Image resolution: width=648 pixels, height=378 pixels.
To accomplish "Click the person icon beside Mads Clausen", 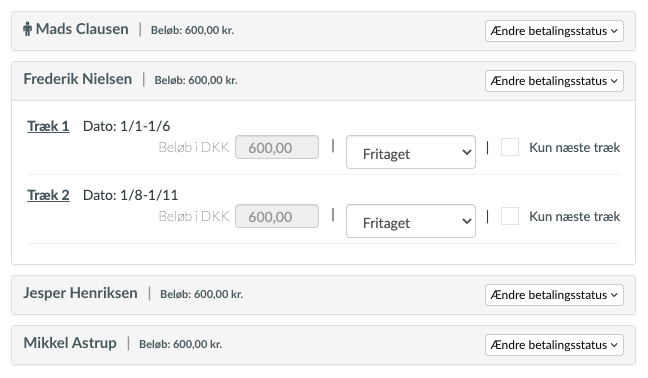I will pos(27,29).
